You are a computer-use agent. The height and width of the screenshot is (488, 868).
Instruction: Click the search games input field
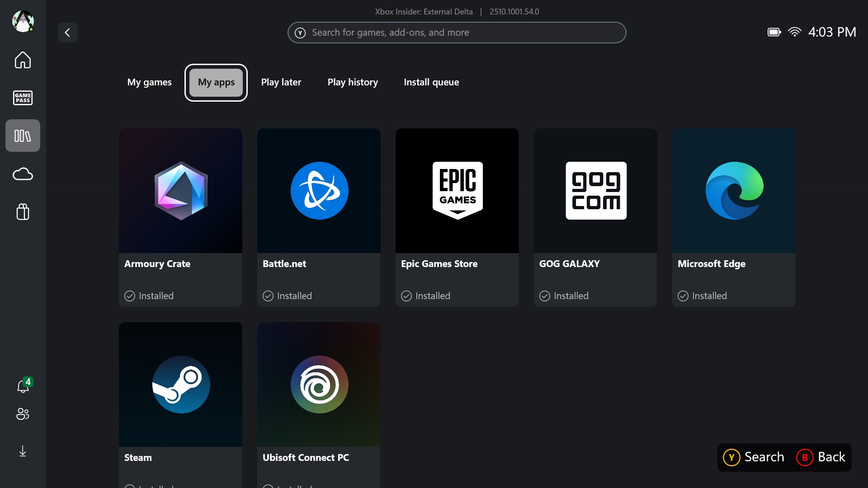(x=457, y=33)
